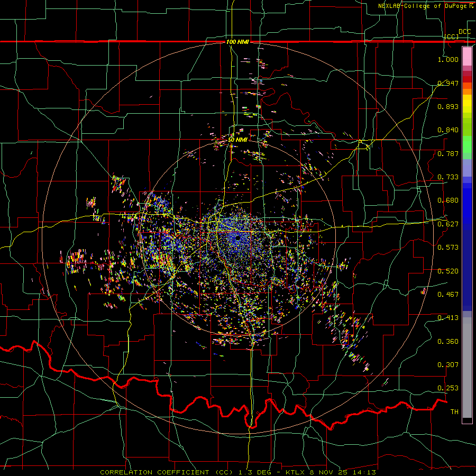Select the 0.520 legend value
The height and width of the screenshot is (476, 476).
[x=448, y=271]
